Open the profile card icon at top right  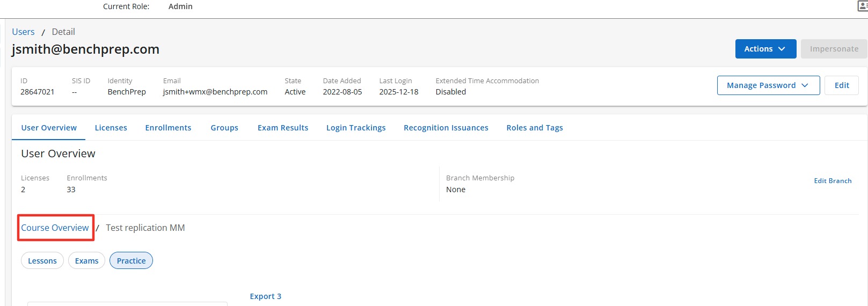tap(863, 6)
